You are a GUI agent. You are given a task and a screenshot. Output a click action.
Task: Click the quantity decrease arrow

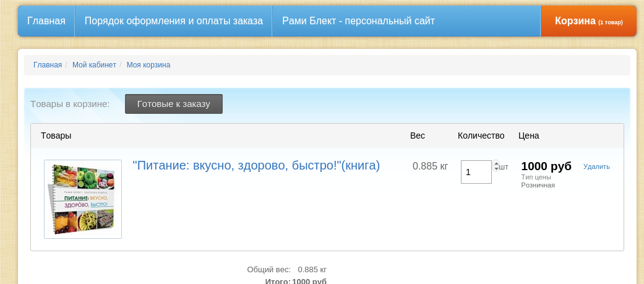[496, 169]
